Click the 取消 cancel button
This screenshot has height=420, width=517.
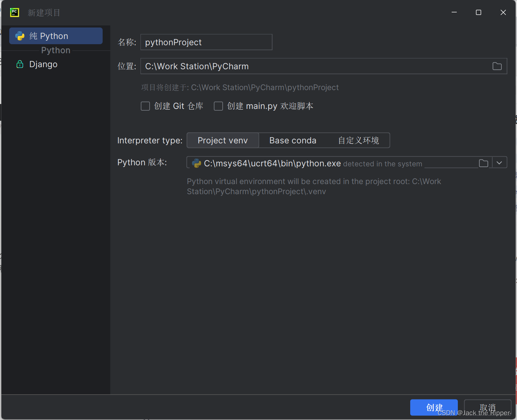(x=487, y=407)
